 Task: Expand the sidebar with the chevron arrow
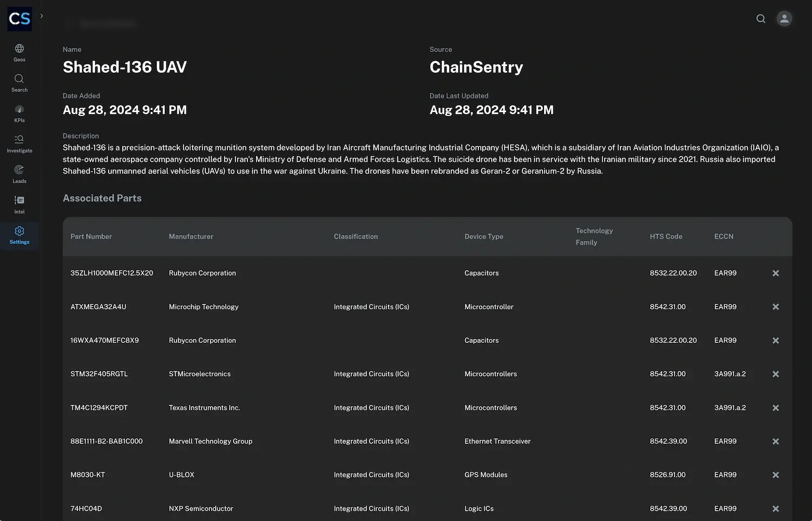click(x=42, y=16)
